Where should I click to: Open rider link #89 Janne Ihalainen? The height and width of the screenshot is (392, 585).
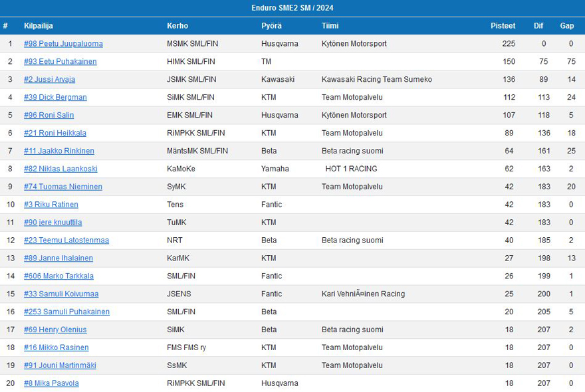58,258
